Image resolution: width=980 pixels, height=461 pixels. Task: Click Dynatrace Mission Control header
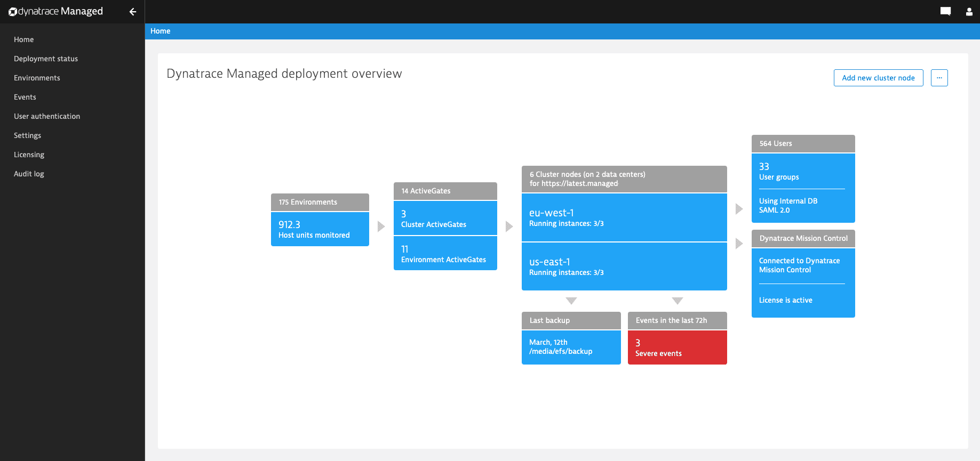[803, 238]
